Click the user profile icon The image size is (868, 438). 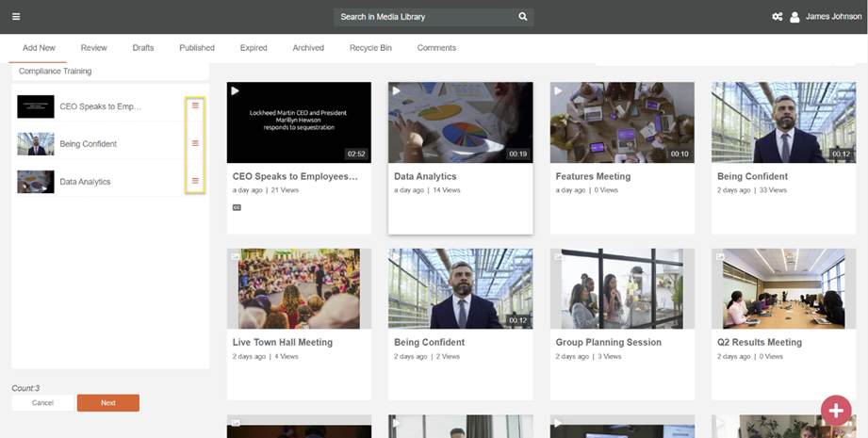794,17
